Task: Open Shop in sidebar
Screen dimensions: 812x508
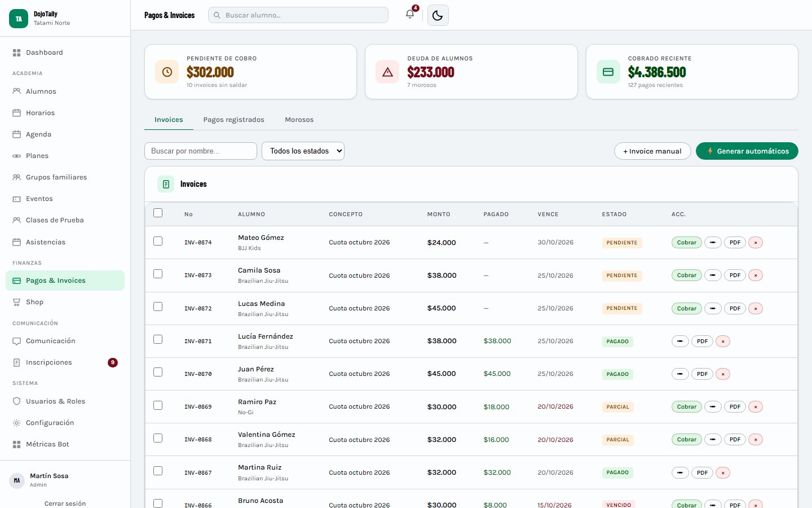Action: tap(65, 302)
